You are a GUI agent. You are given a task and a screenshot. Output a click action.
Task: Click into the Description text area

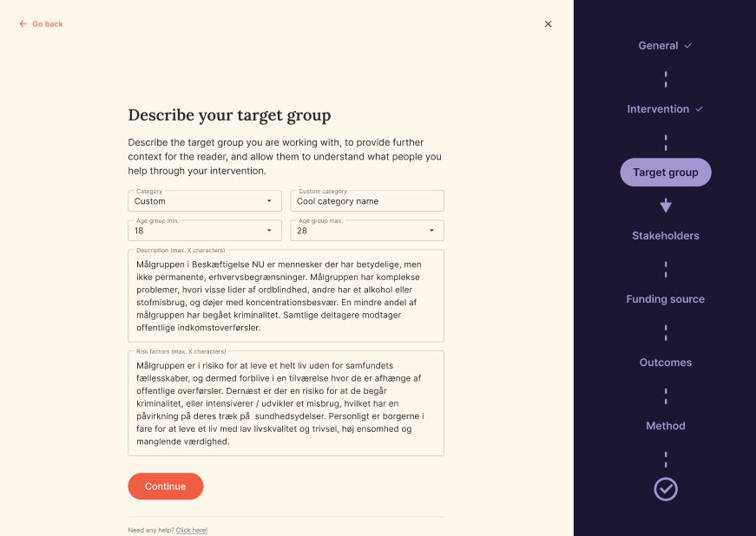[286, 296]
